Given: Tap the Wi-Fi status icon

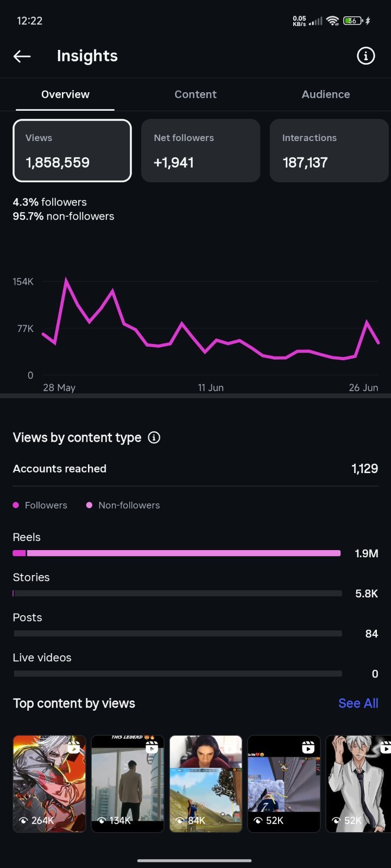Looking at the screenshot, I should point(333,21).
